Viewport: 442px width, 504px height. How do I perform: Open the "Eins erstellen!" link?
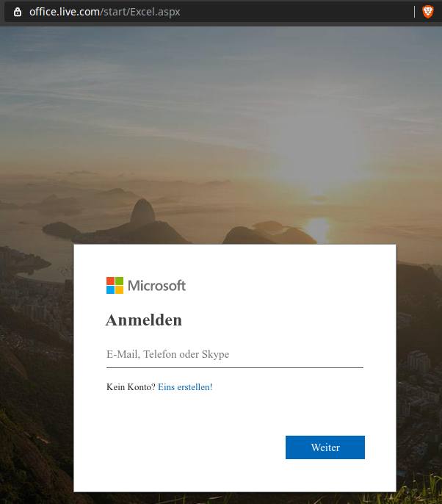[x=185, y=387]
